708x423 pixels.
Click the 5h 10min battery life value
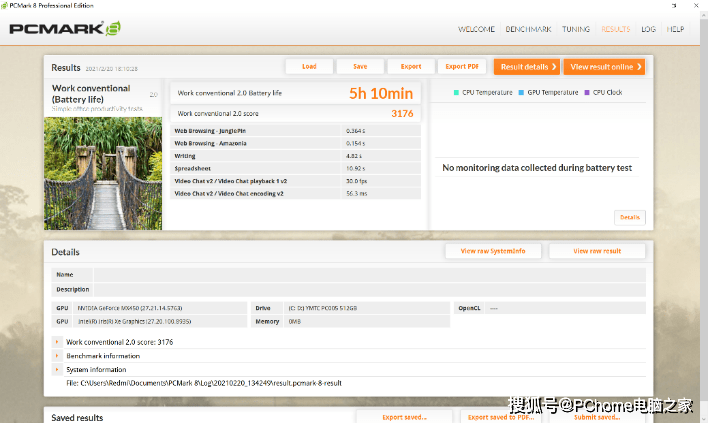[x=381, y=93]
